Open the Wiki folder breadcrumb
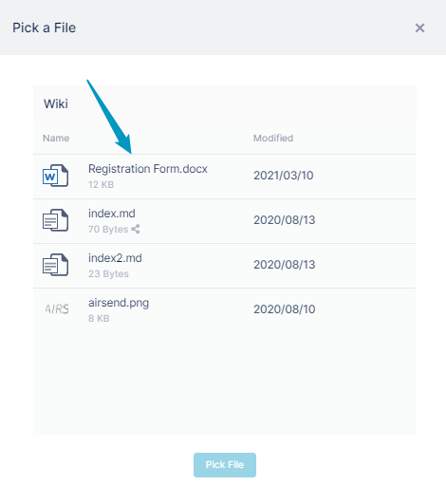 [56, 103]
